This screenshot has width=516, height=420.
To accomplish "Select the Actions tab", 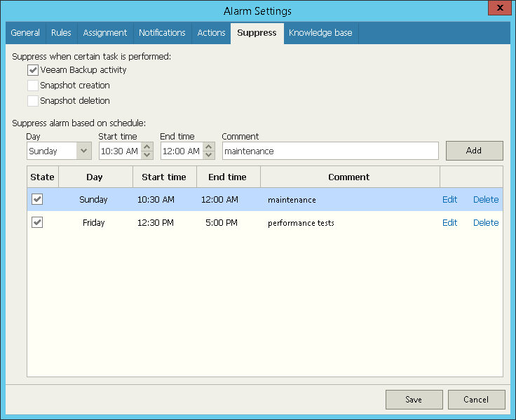I will 211,33.
